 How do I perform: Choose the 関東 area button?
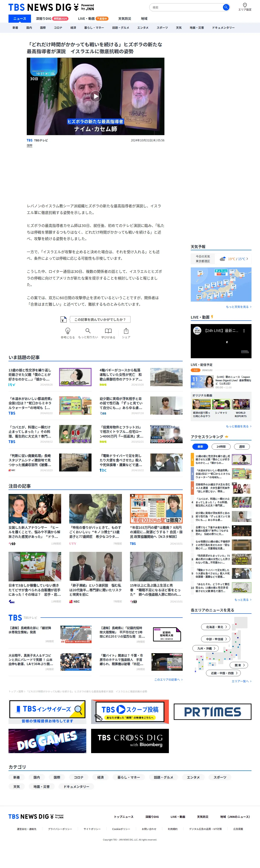tap(239, 665)
